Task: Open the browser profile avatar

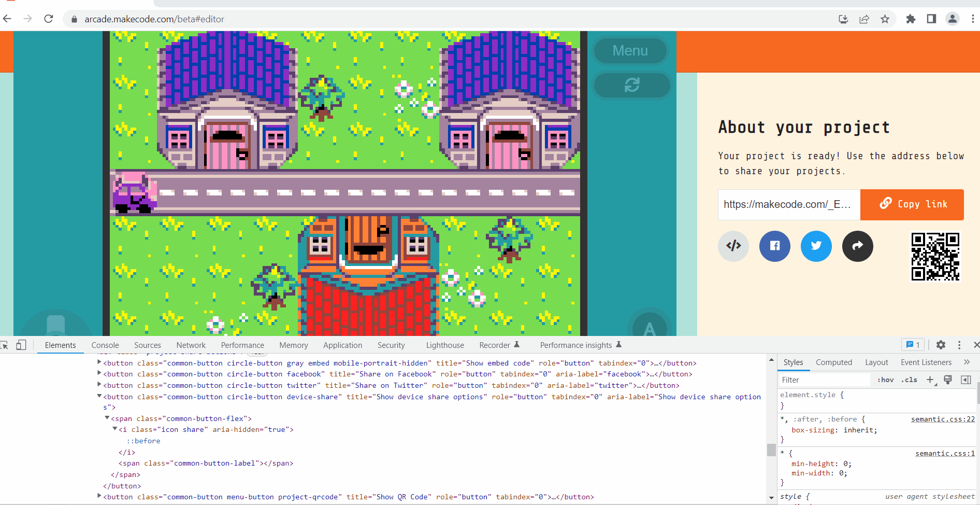Action: (952, 19)
